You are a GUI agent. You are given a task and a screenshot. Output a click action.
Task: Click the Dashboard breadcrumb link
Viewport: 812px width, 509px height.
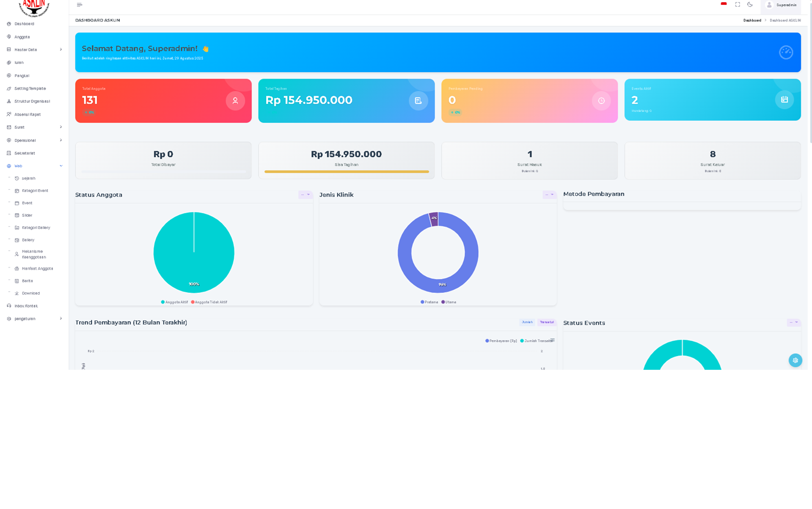(752, 20)
